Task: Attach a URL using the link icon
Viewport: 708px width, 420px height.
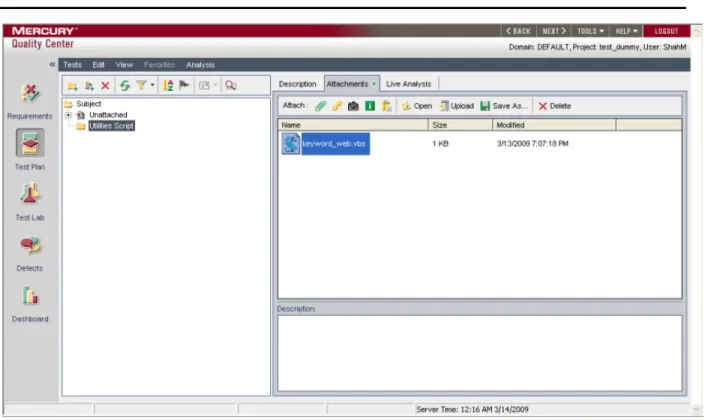Action: [337, 106]
